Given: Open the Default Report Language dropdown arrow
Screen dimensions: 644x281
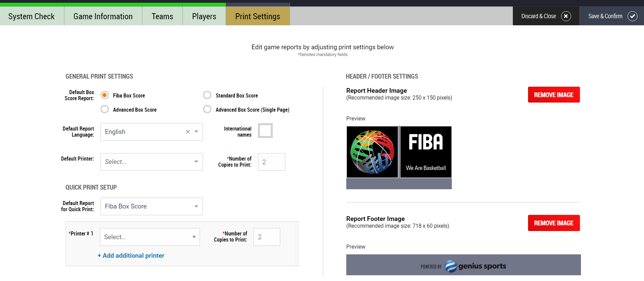Looking at the screenshot, I should click(196, 132).
